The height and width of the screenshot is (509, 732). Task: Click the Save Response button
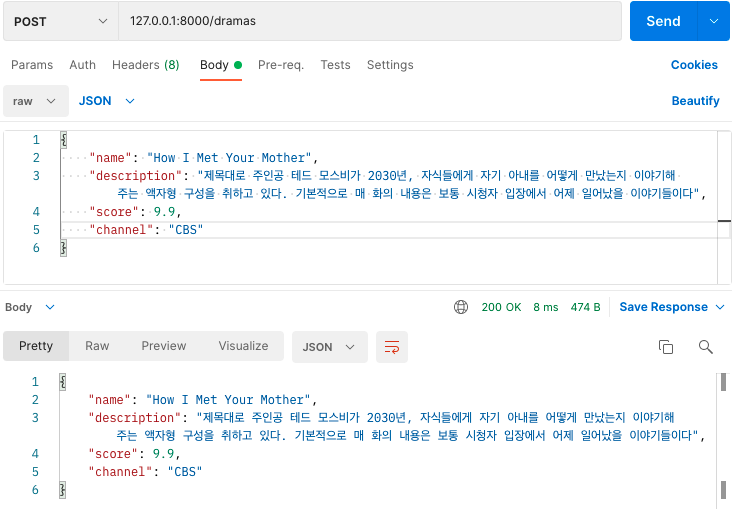(663, 307)
